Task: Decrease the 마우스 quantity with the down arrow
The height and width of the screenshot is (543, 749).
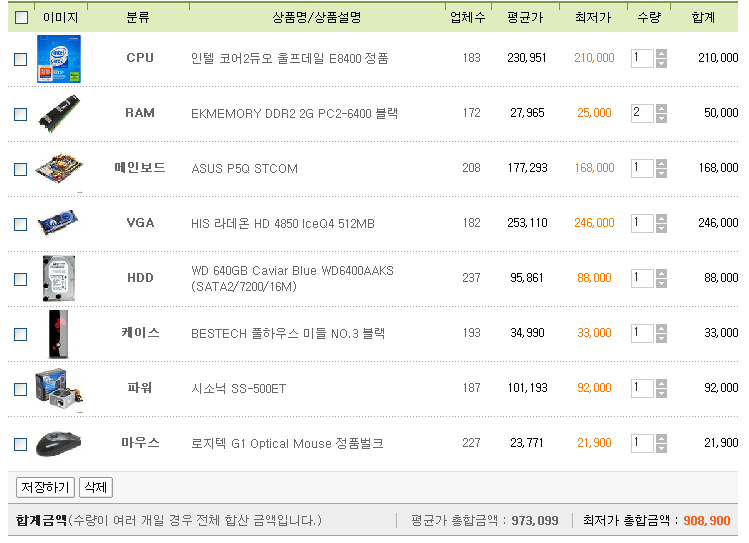Action: point(661,448)
